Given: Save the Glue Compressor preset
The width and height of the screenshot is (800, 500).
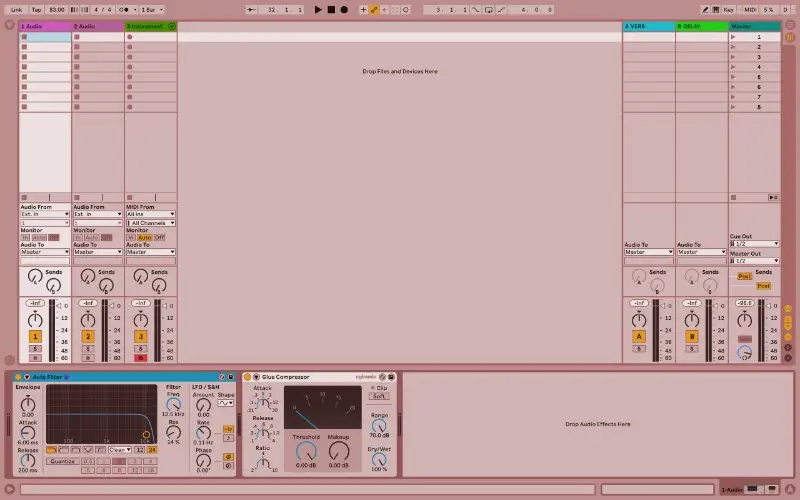Looking at the screenshot, I should [x=392, y=377].
